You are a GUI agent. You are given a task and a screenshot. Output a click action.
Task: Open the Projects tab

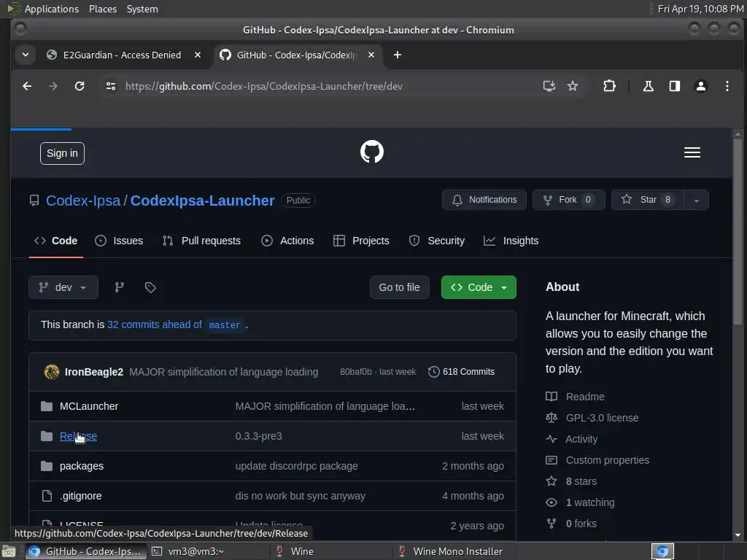(x=361, y=241)
